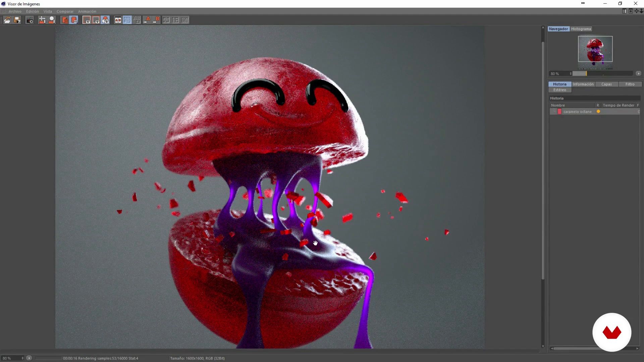Click the image view scroll down arrow
The image size is (644, 362).
click(543, 346)
